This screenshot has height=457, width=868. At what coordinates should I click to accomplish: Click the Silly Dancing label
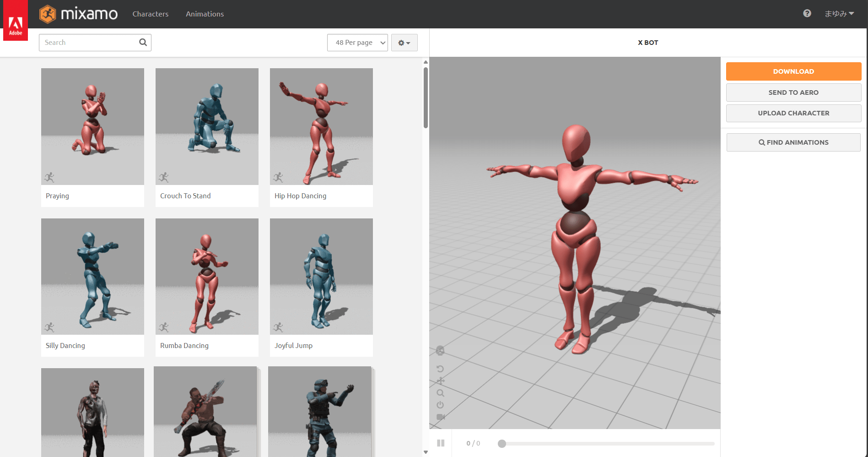[65, 346]
